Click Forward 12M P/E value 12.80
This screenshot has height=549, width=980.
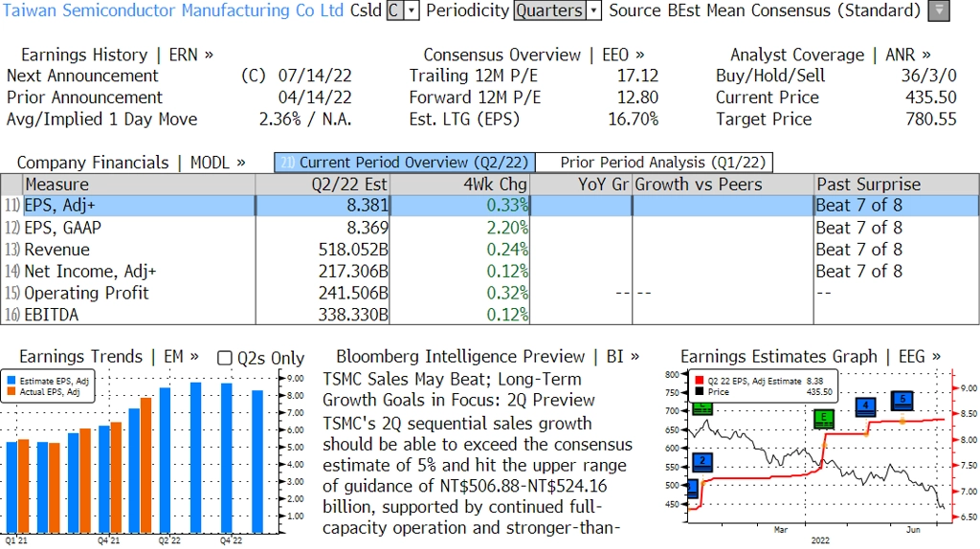pyautogui.click(x=637, y=98)
